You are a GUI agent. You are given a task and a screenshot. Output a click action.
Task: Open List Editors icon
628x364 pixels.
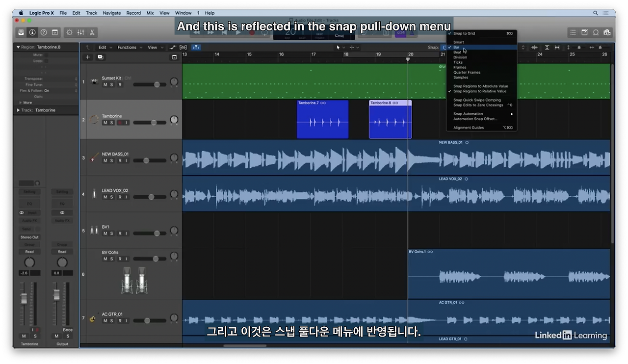573,32
